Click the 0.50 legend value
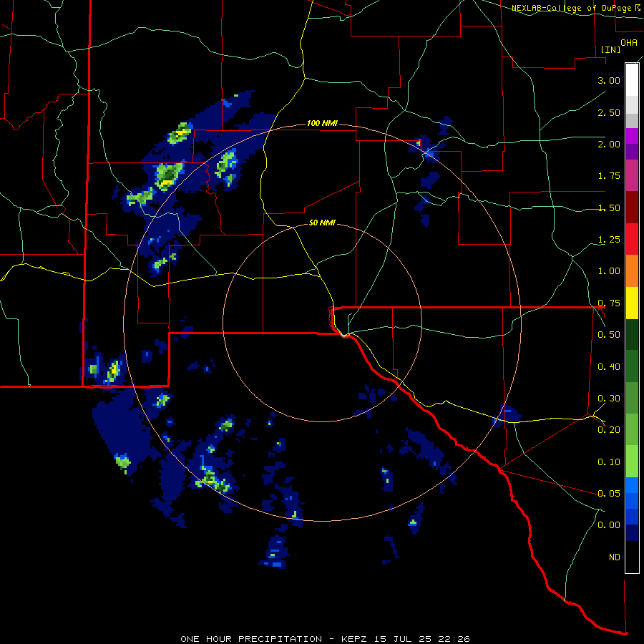The image size is (644, 644). [x=609, y=335]
